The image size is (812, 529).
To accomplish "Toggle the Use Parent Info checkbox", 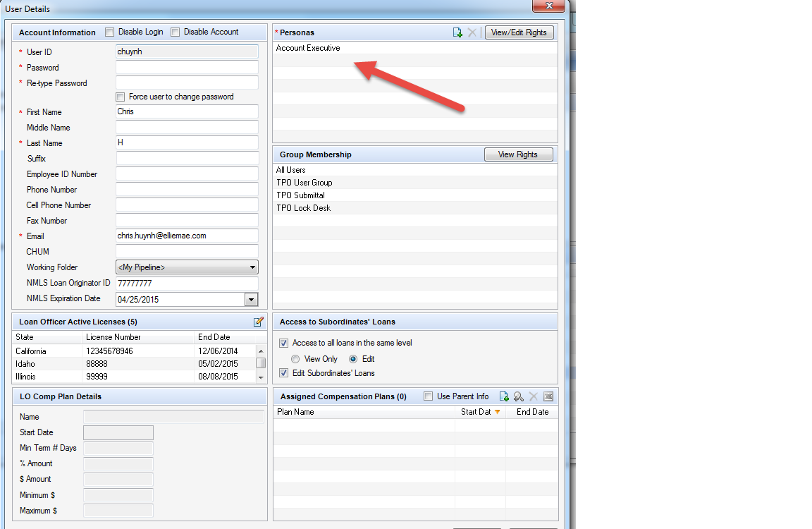I will [428, 396].
